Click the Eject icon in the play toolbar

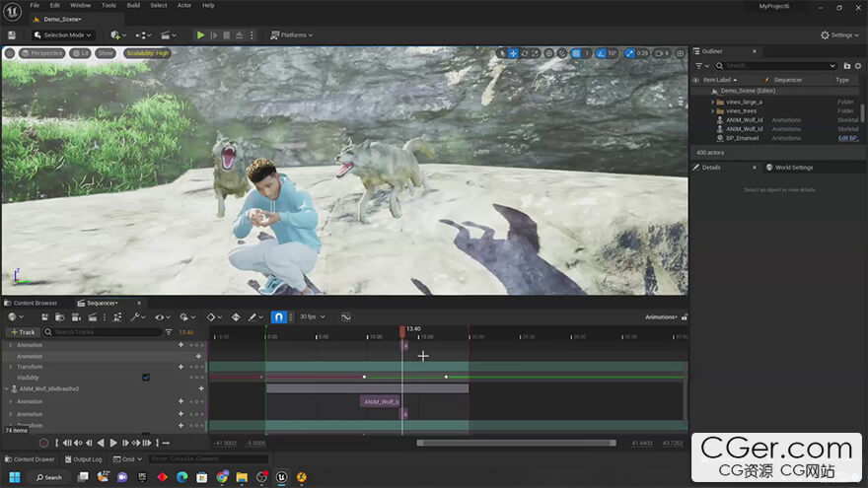click(239, 35)
